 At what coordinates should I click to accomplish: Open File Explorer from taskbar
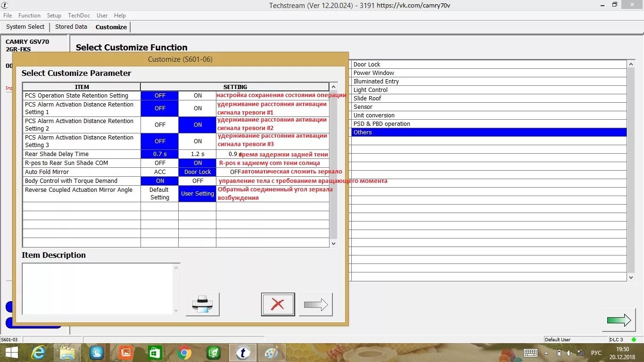coord(67,353)
